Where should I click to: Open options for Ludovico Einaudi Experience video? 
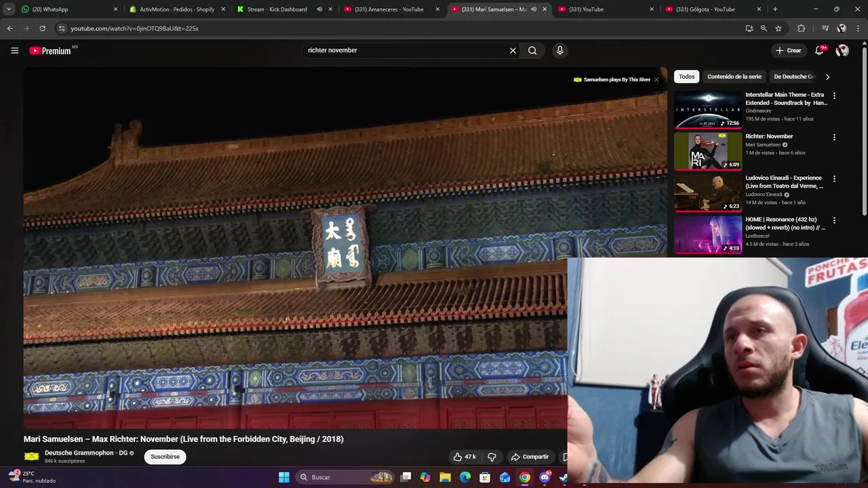pyautogui.click(x=834, y=179)
